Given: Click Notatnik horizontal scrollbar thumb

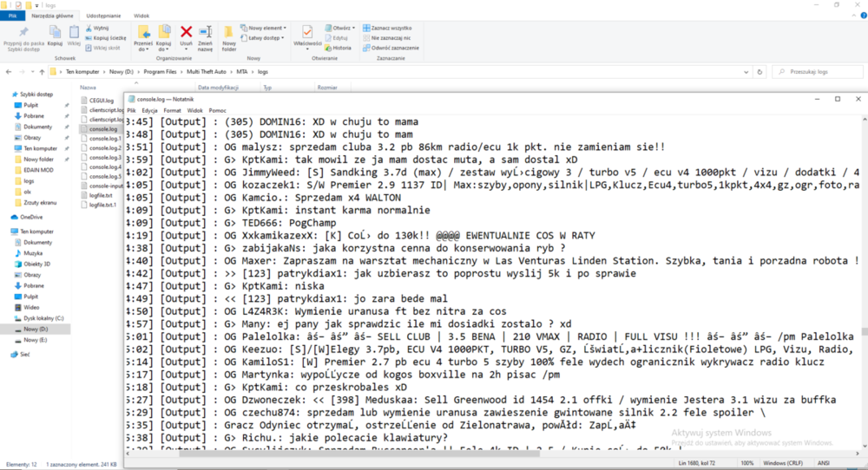Looking at the screenshot, I should point(359,454).
